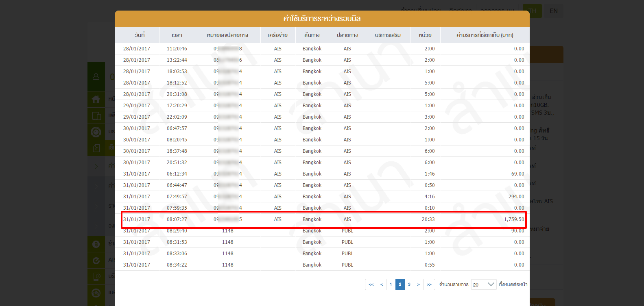Click the เครือข่าย column header
Image resolution: width=644 pixels, height=306 pixels.
[x=278, y=35]
